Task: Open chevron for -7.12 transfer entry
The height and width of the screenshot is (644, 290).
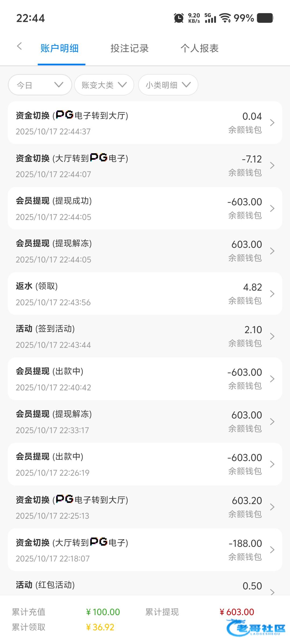Action: pos(272,165)
